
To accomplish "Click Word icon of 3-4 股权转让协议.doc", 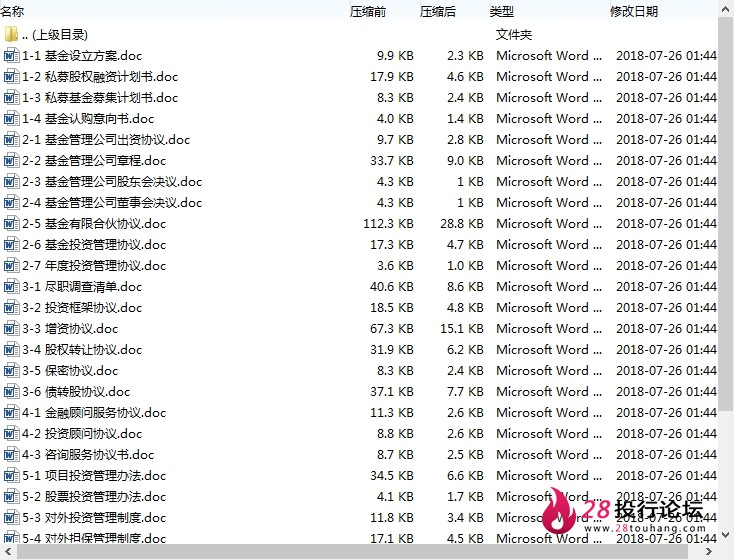I will click(11, 349).
